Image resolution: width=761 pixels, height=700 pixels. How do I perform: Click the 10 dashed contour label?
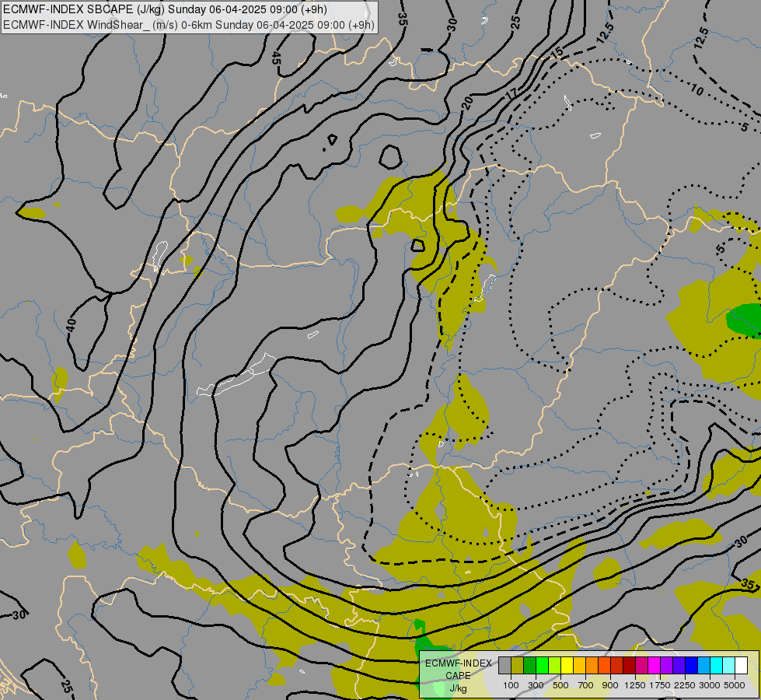point(697,90)
